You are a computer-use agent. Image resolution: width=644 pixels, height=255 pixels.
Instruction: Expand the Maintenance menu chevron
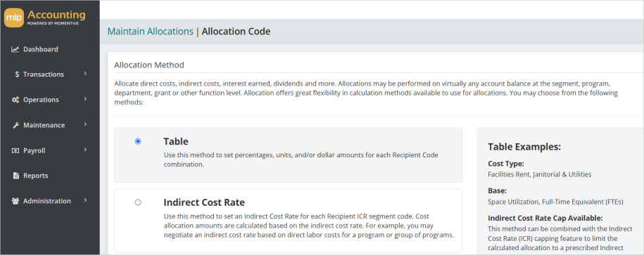click(85, 124)
